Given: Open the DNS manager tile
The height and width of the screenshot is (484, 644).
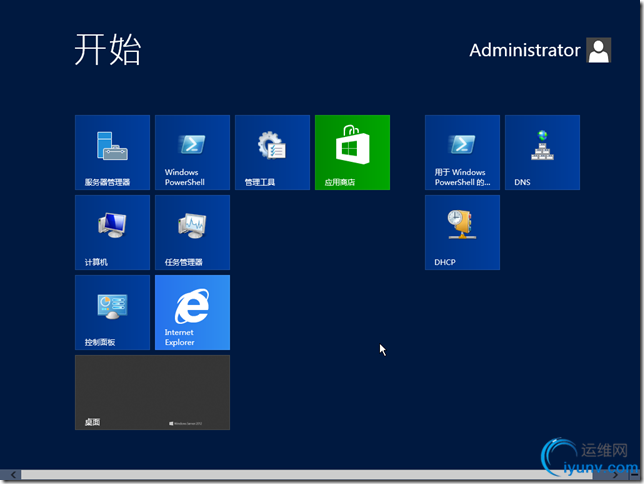Looking at the screenshot, I should point(542,152).
